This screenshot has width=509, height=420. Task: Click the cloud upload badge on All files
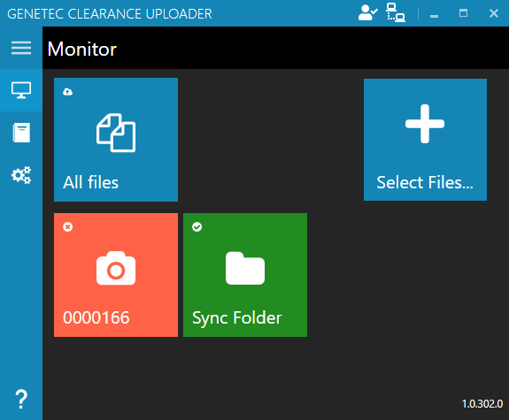click(67, 92)
